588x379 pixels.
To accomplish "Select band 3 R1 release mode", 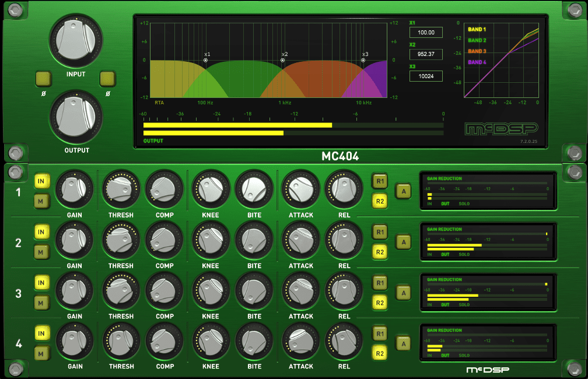I will 380,283.
